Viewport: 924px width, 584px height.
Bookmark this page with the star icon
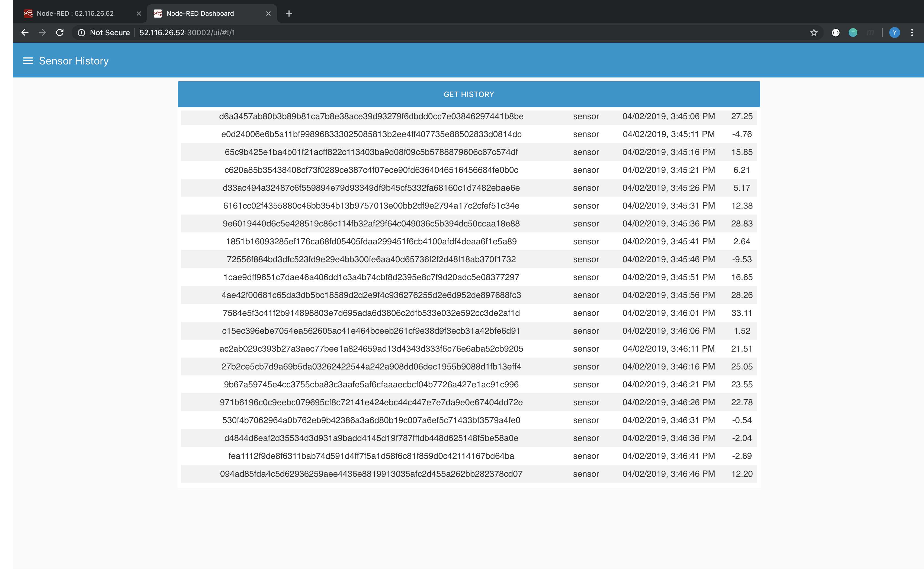[813, 33]
